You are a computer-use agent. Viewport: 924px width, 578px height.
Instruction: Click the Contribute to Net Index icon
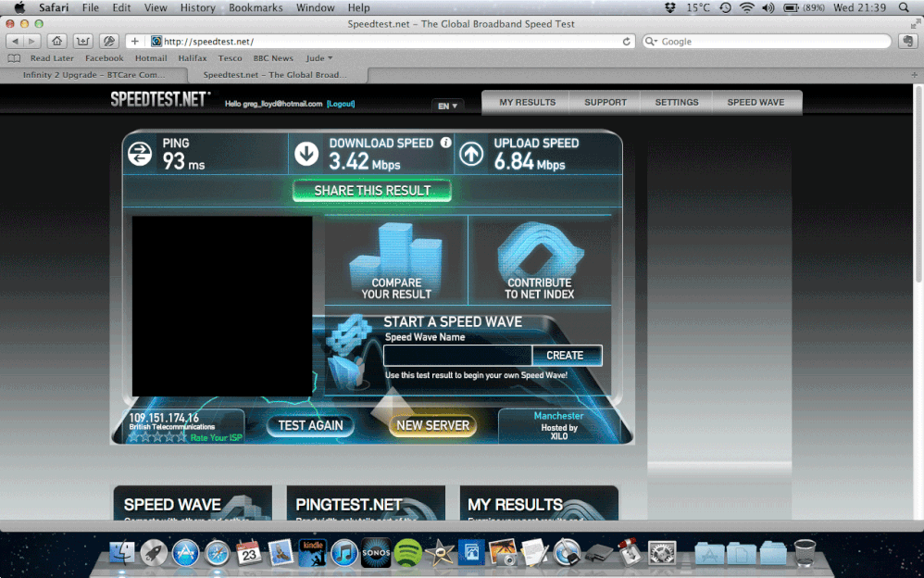coord(539,260)
